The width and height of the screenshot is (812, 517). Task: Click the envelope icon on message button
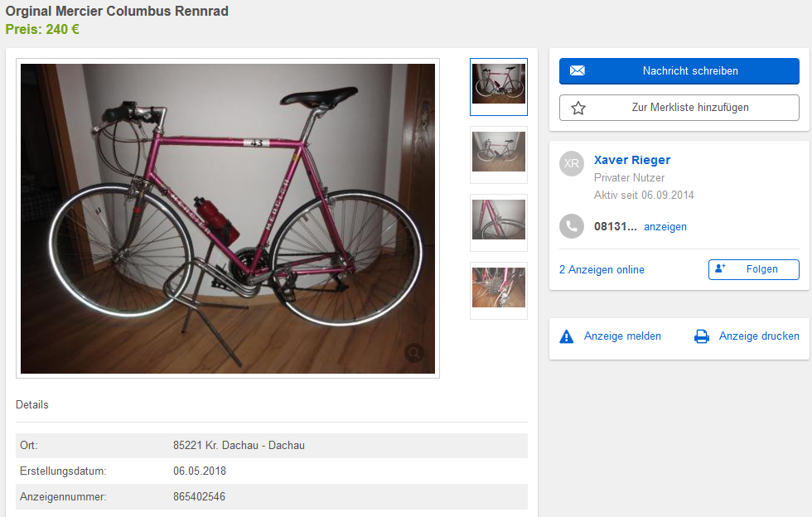pos(578,71)
